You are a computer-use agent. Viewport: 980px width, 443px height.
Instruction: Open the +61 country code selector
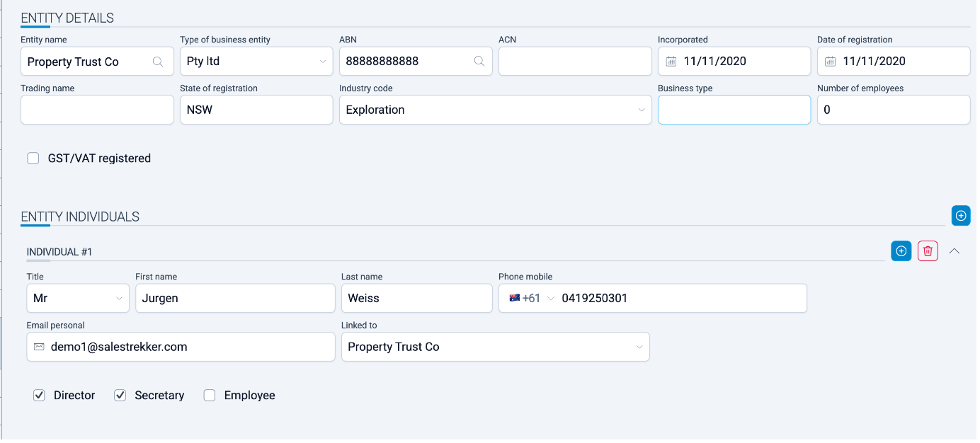(532, 299)
